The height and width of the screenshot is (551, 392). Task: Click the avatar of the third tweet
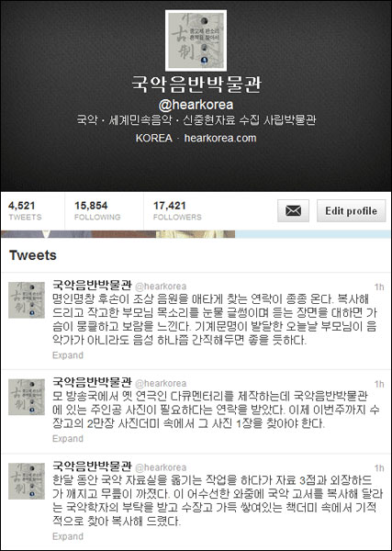[27, 481]
